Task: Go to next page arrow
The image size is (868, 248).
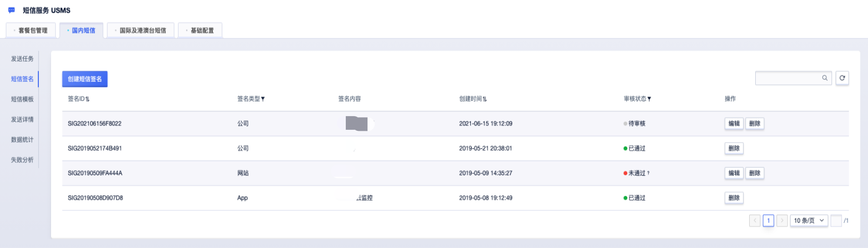Action: (x=782, y=221)
